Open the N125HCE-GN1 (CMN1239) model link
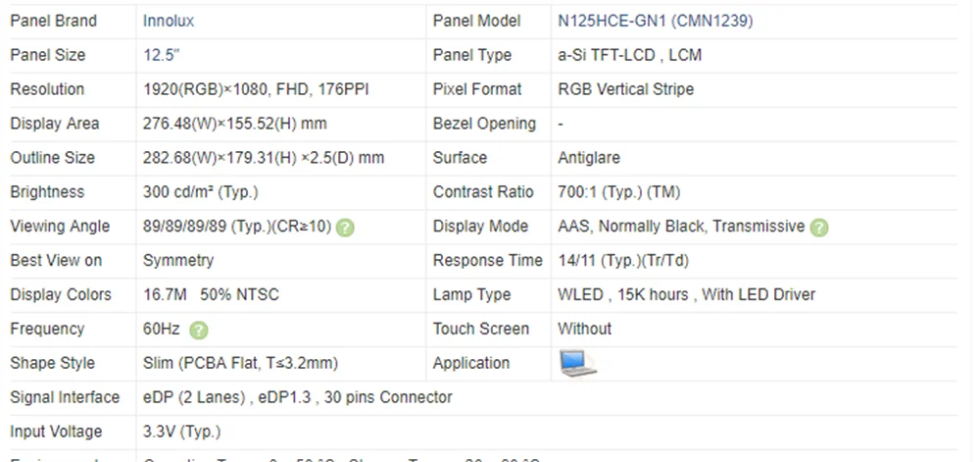This screenshot has height=462, width=980. (x=655, y=21)
